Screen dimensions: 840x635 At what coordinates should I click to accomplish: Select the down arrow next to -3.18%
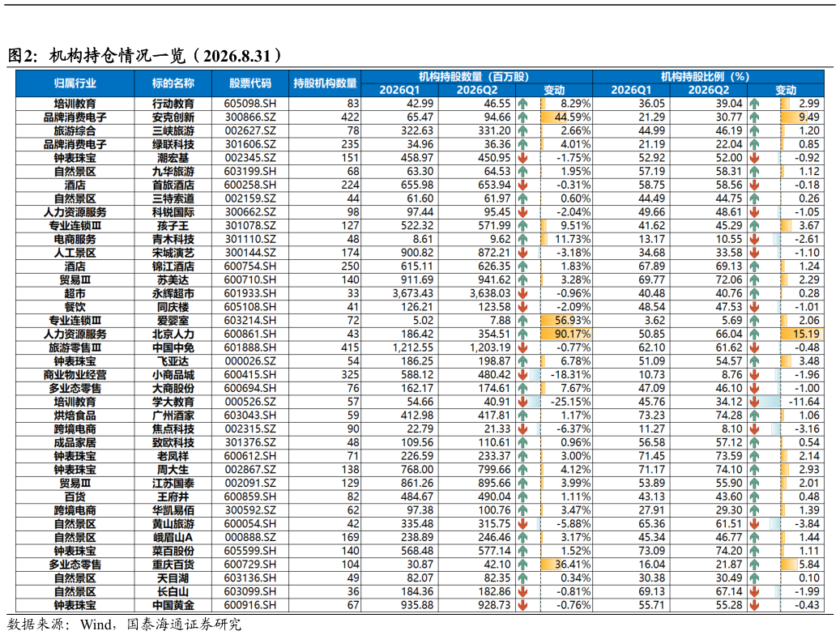[522, 253]
